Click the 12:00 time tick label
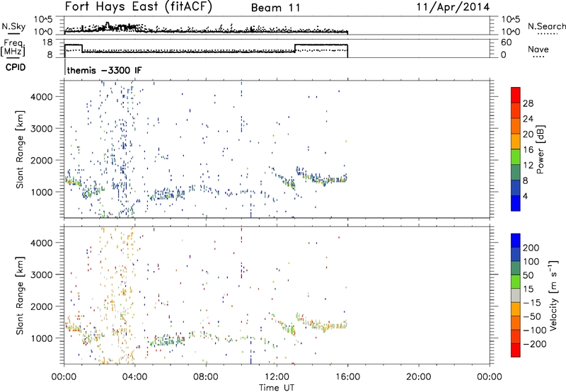 tap(277, 377)
